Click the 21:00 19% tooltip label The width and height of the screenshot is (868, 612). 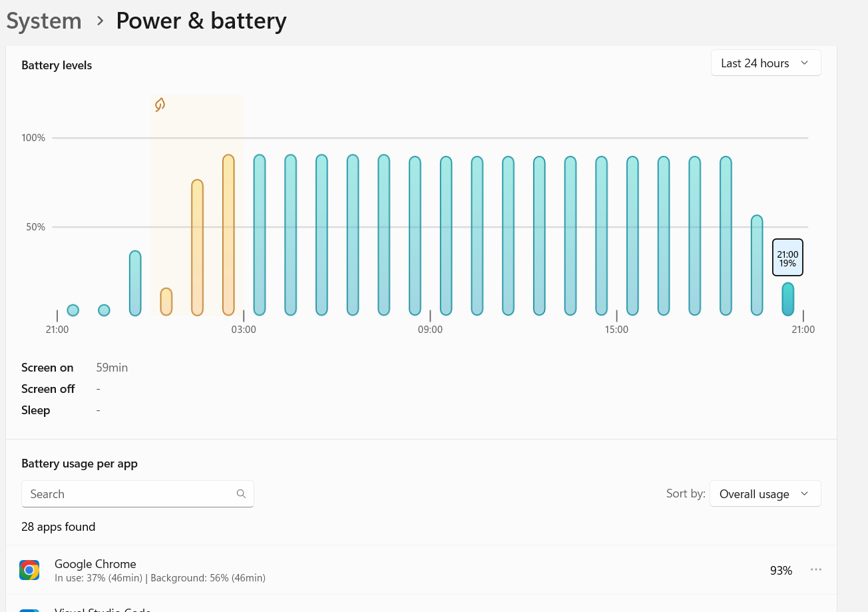point(787,258)
